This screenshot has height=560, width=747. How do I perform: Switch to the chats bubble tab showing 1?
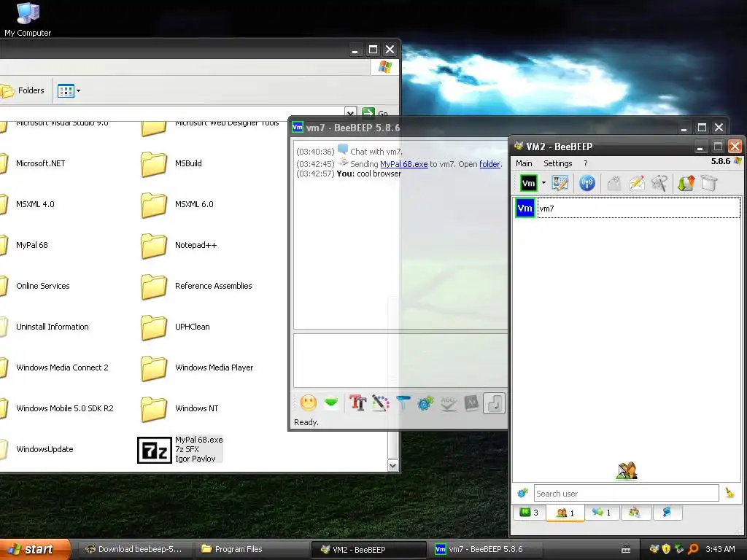coord(602,513)
